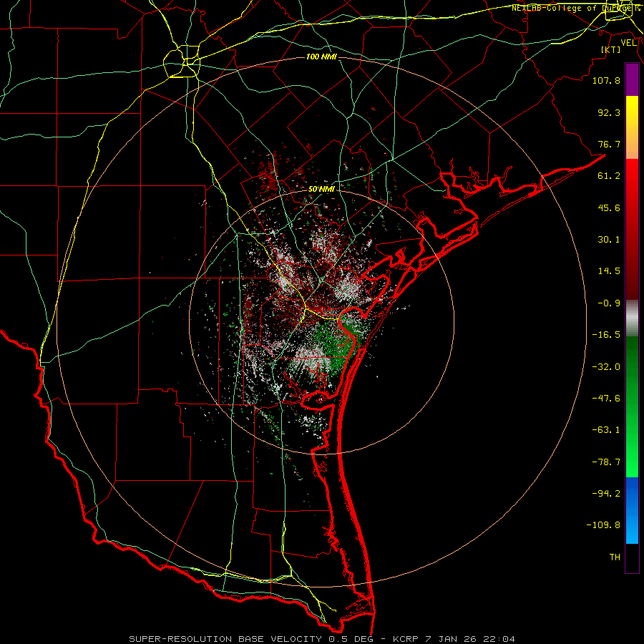This screenshot has width=644, height=644.
Task: Click the [KT] units label
Action: (610, 49)
